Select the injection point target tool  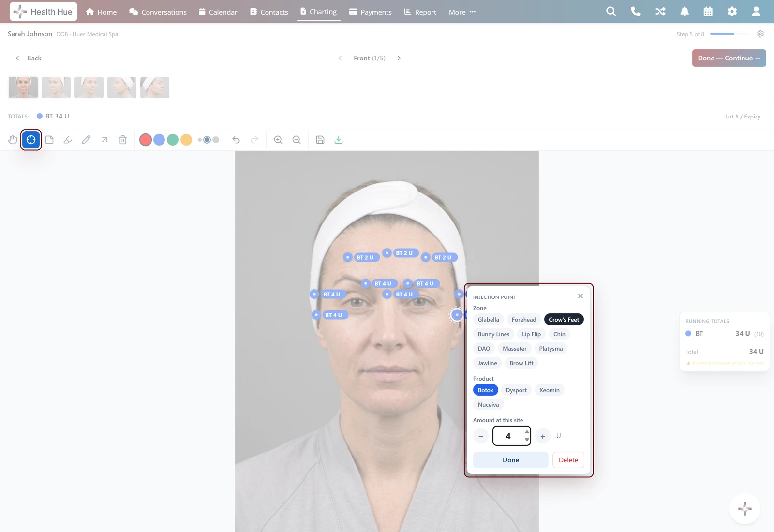coord(31,140)
